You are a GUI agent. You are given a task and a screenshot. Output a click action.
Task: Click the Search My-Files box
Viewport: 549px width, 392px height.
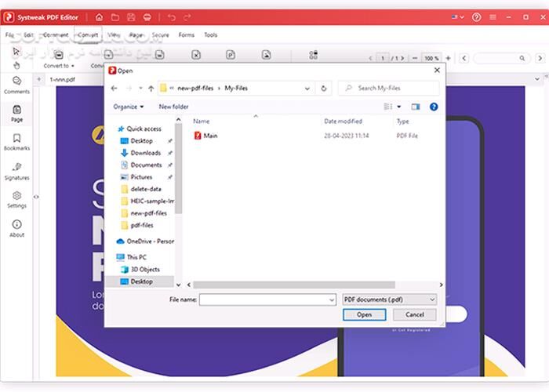[389, 88]
